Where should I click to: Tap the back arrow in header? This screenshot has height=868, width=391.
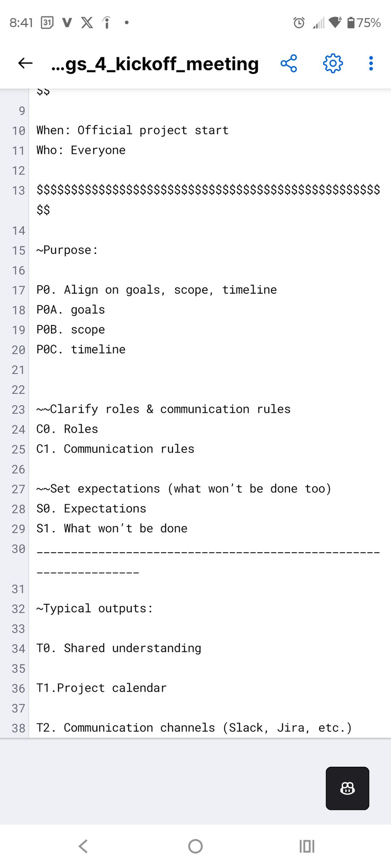(25, 64)
